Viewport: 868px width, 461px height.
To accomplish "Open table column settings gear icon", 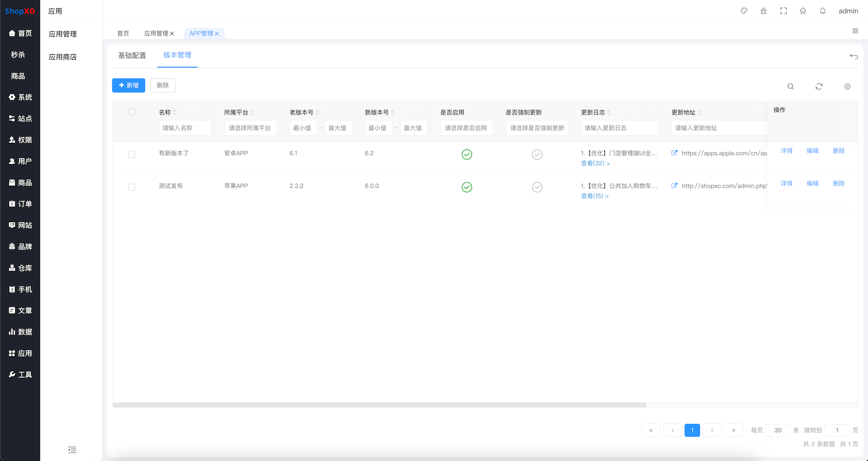I will tap(847, 86).
